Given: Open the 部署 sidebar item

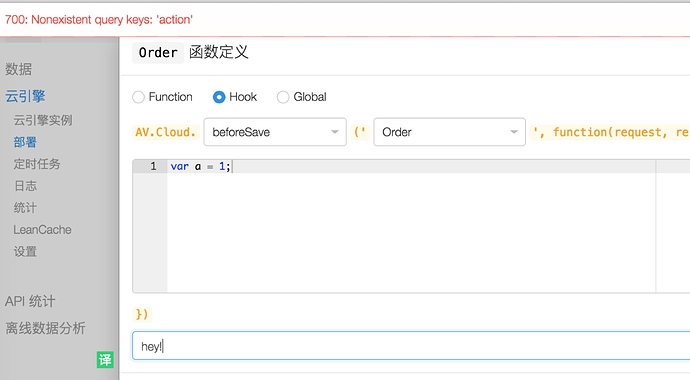Looking at the screenshot, I should pos(25,142).
